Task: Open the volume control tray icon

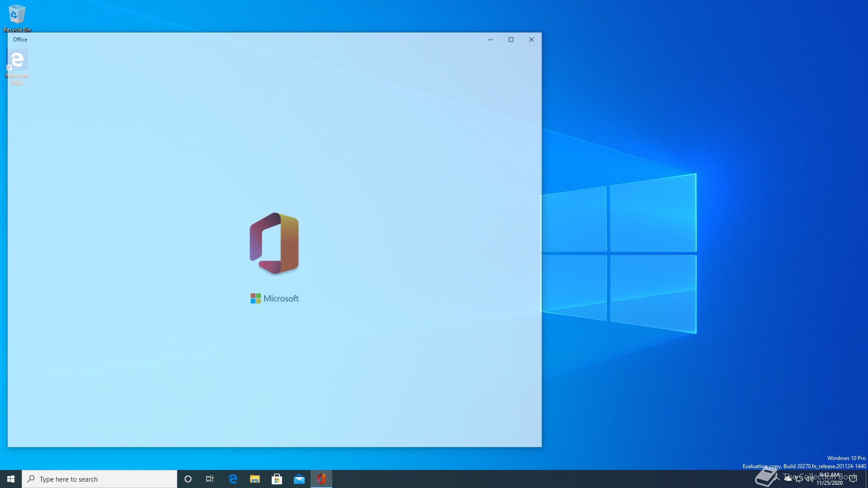Action: [810, 479]
